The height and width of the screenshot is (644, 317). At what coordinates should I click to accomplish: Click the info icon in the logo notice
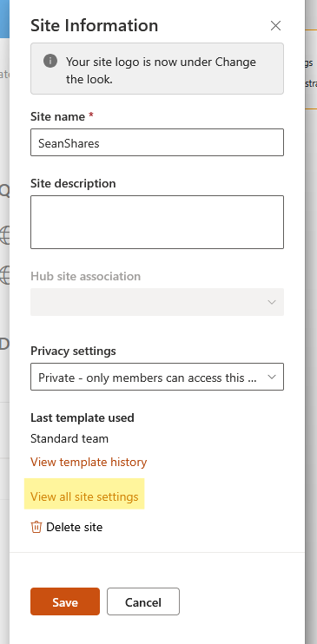click(x=50, y=62)
